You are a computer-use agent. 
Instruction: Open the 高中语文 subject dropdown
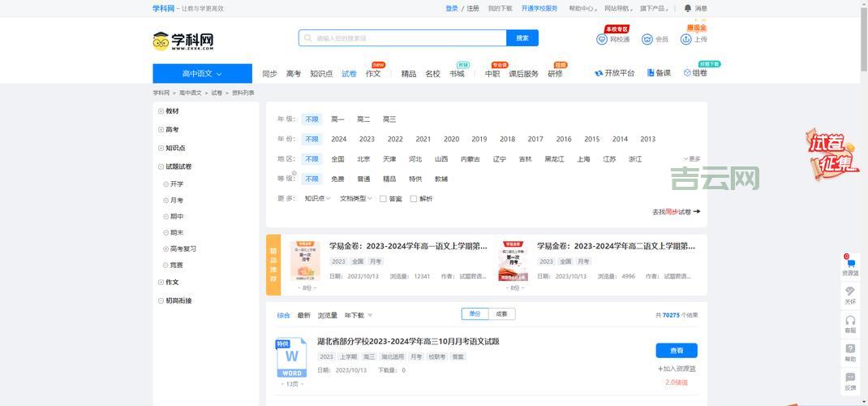pos(202,74)
